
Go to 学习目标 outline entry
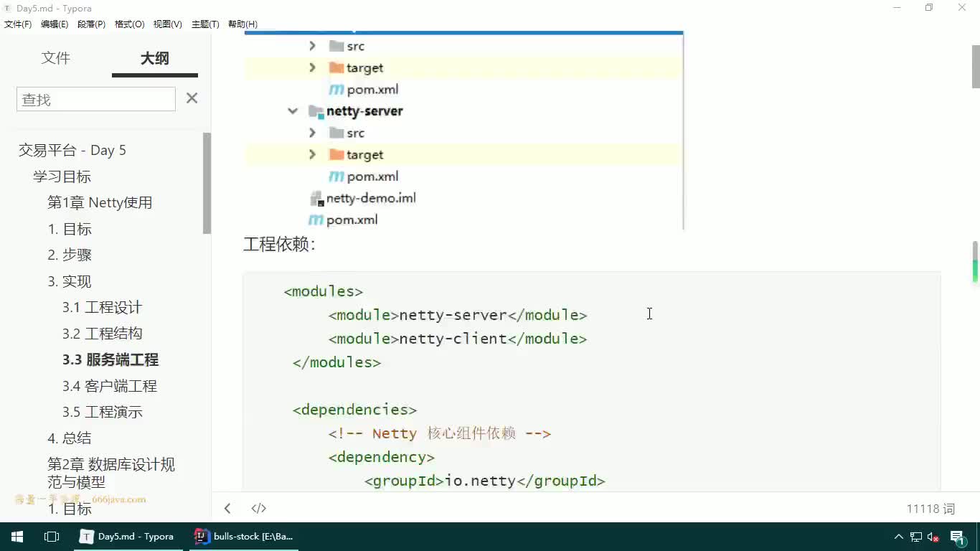(x=62, y=176)
